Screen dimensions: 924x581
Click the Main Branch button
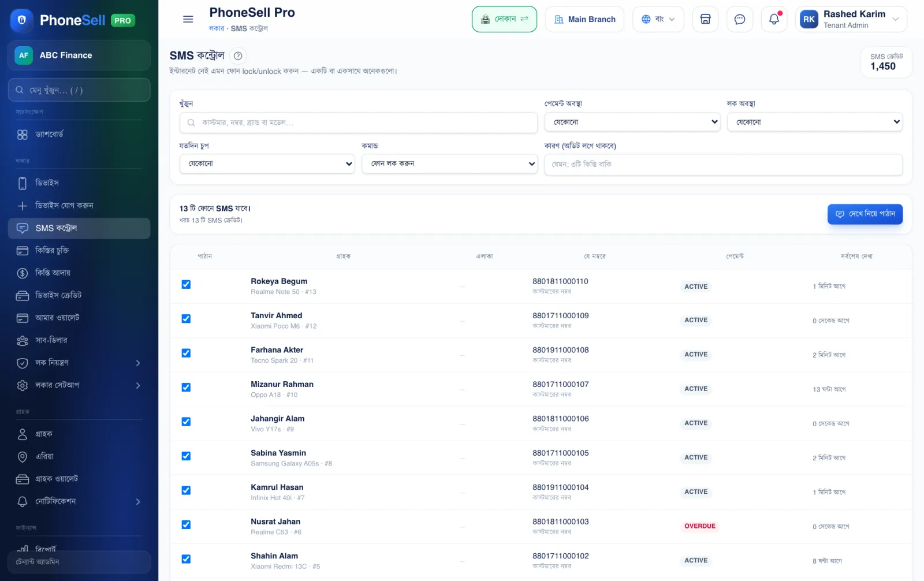[584, 19]
